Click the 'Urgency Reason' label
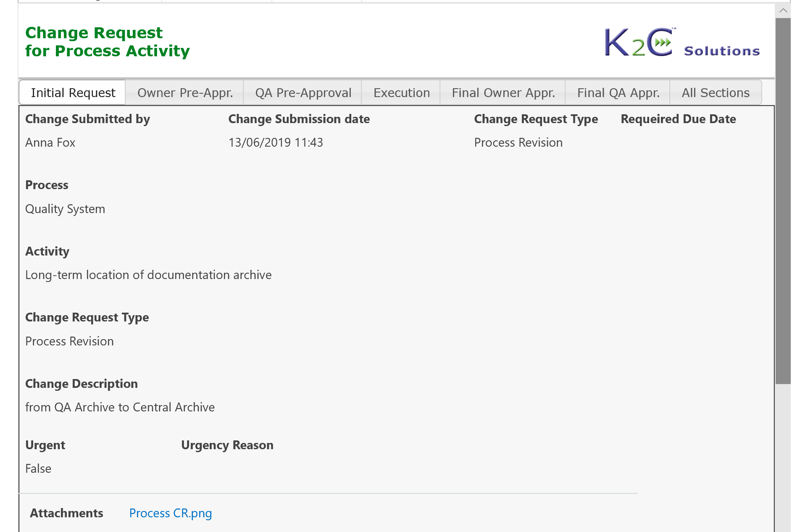Viewport: 800px width, 532px height. [227, 445]
